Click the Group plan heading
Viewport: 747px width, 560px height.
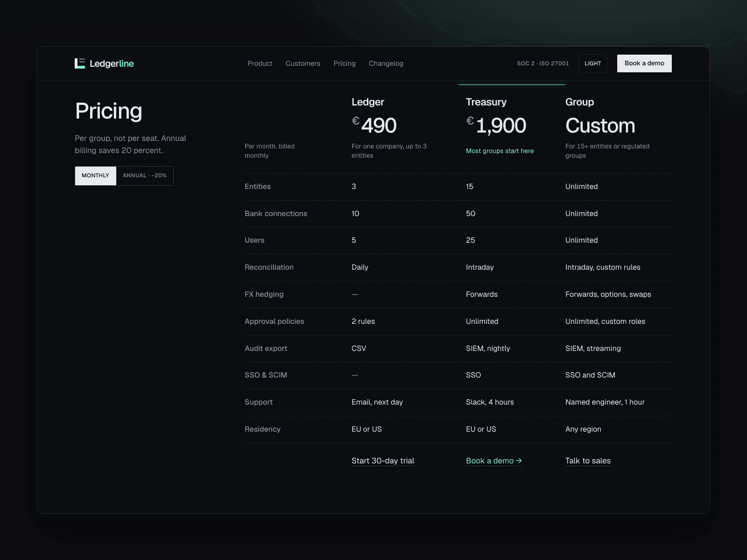pyautogui.click(x=579, y=102)
